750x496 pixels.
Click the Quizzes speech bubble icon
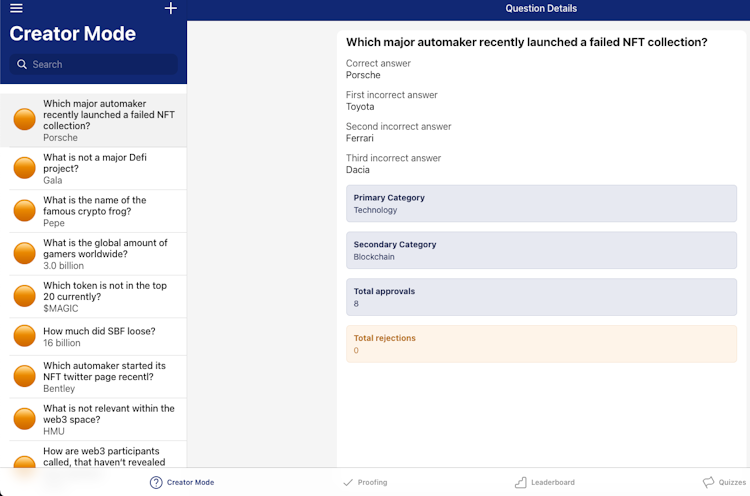click(x=708, y=482)
